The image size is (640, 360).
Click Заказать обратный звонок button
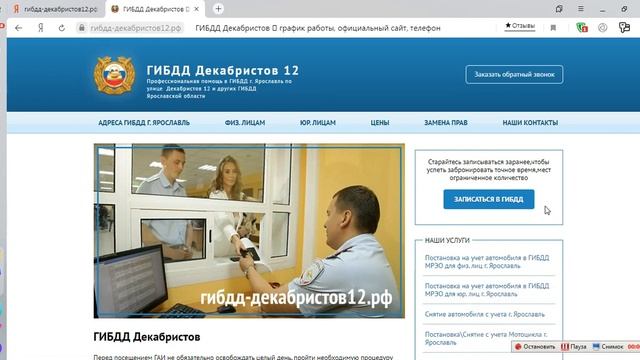point(514,75)
